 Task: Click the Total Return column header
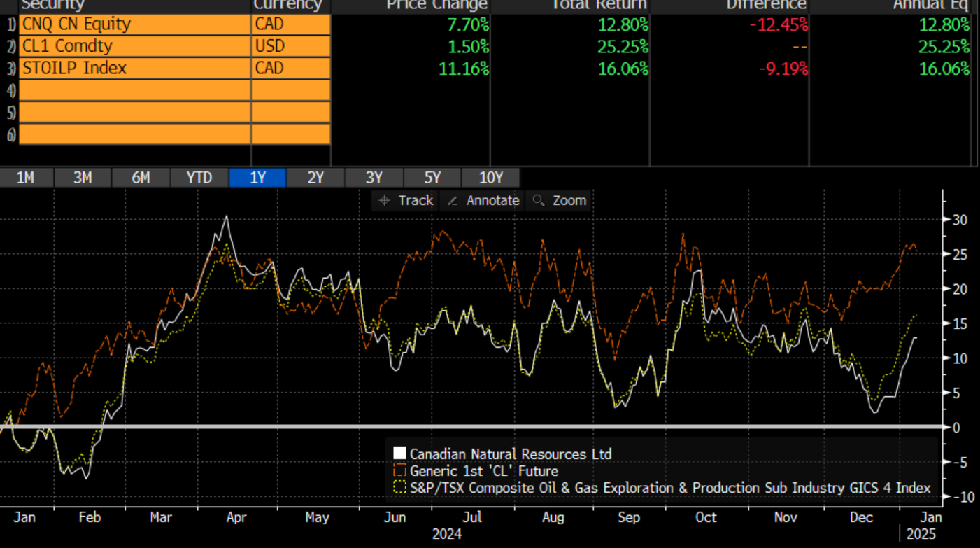(599, 5)
